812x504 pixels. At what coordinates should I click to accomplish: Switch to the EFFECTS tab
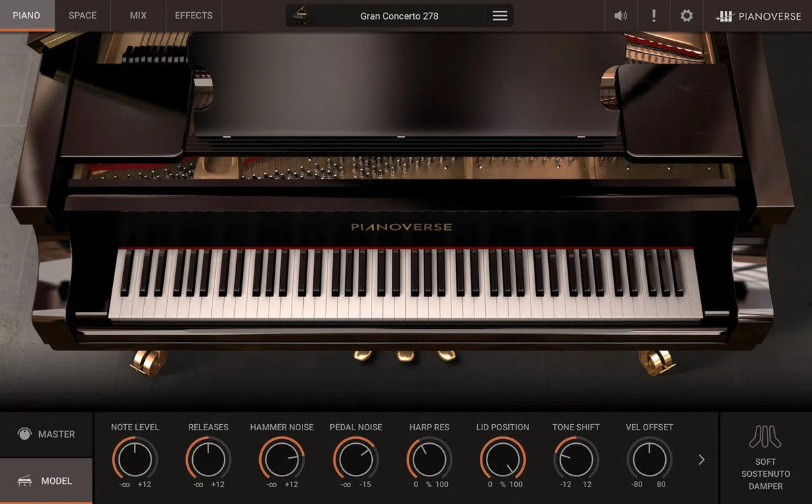pyautogui.click(x=193, y=15)
